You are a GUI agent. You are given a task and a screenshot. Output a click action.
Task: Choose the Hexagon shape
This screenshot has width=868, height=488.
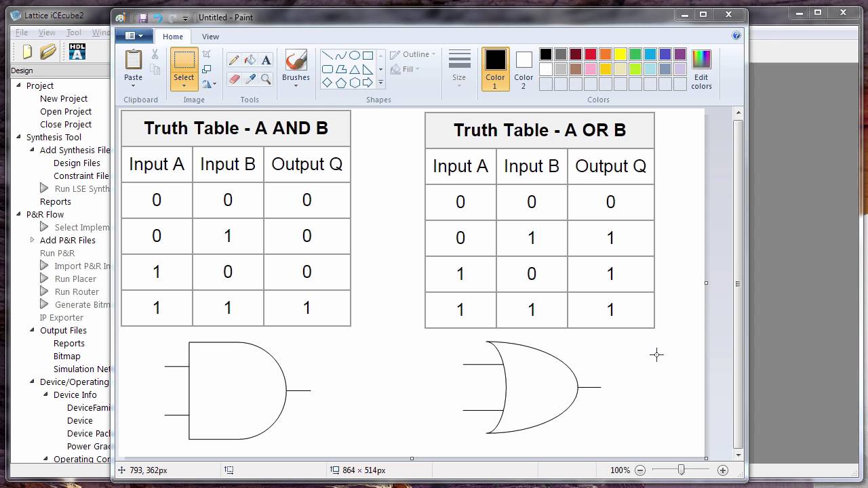tap(354, 83)
